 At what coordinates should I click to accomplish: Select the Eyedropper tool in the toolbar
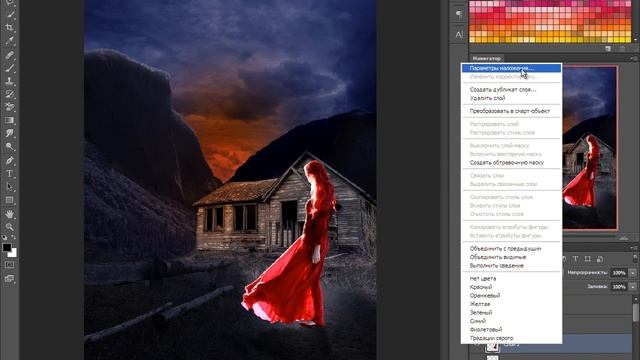(10, 40)
